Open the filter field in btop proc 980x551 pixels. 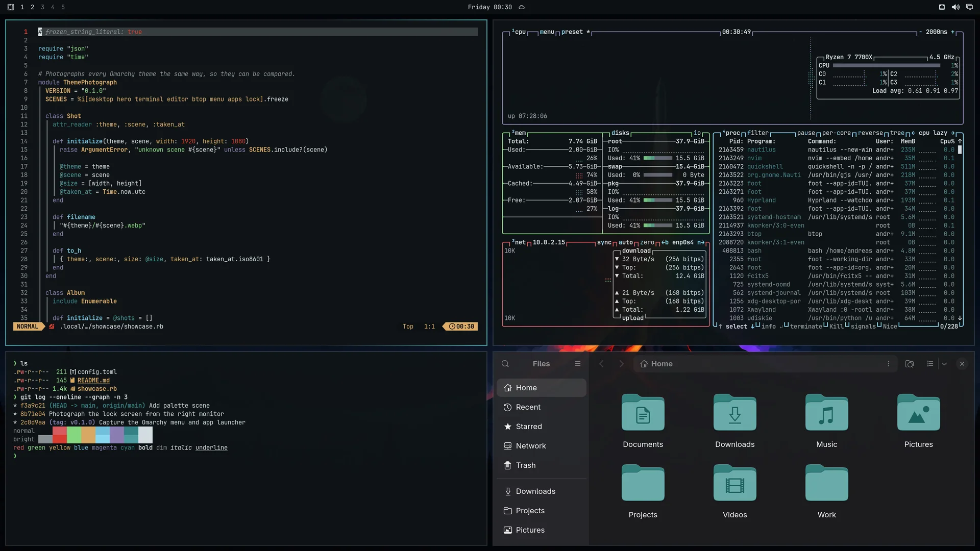point(758,133)
